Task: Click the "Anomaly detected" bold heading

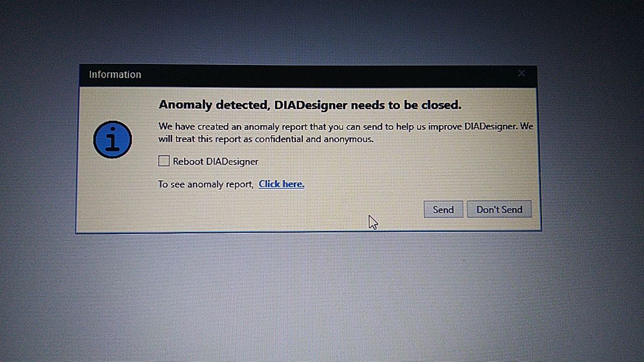Action: pos(309,105)
